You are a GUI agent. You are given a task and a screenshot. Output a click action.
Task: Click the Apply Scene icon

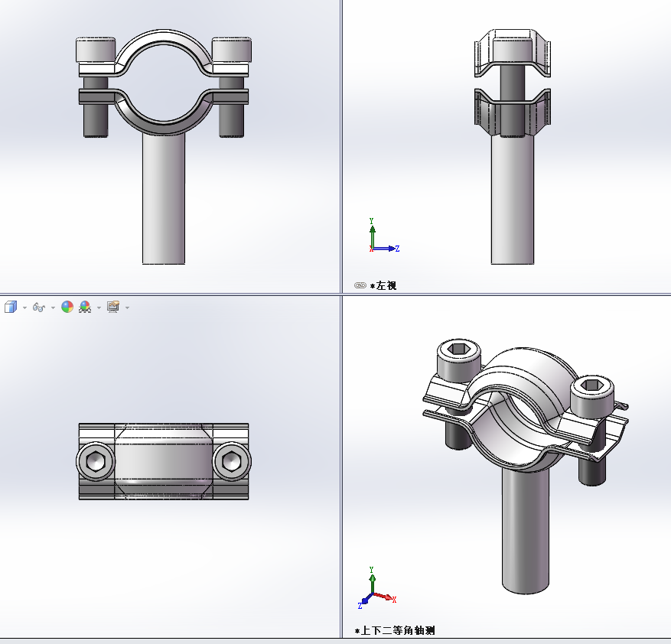(85, 307)
